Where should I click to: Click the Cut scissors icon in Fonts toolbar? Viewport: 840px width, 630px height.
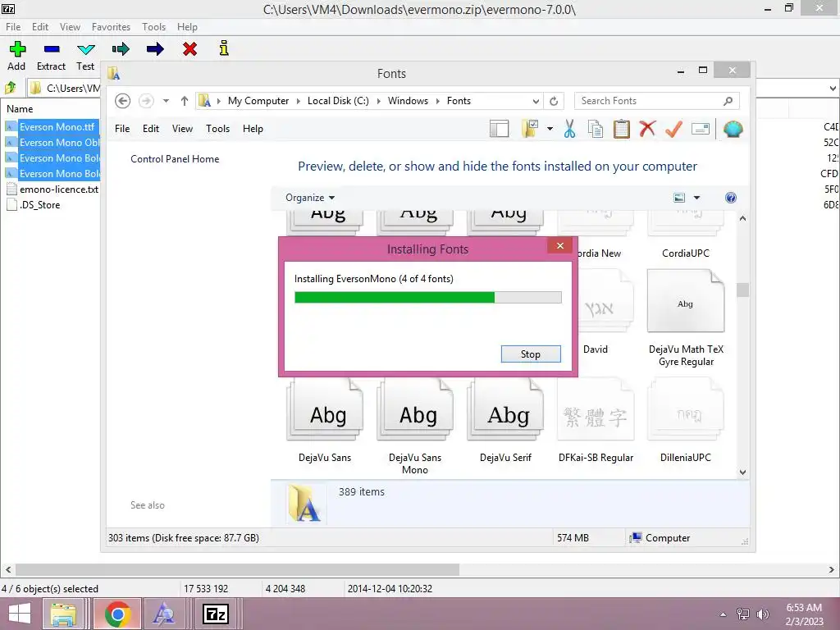click(x=569, y=129)
